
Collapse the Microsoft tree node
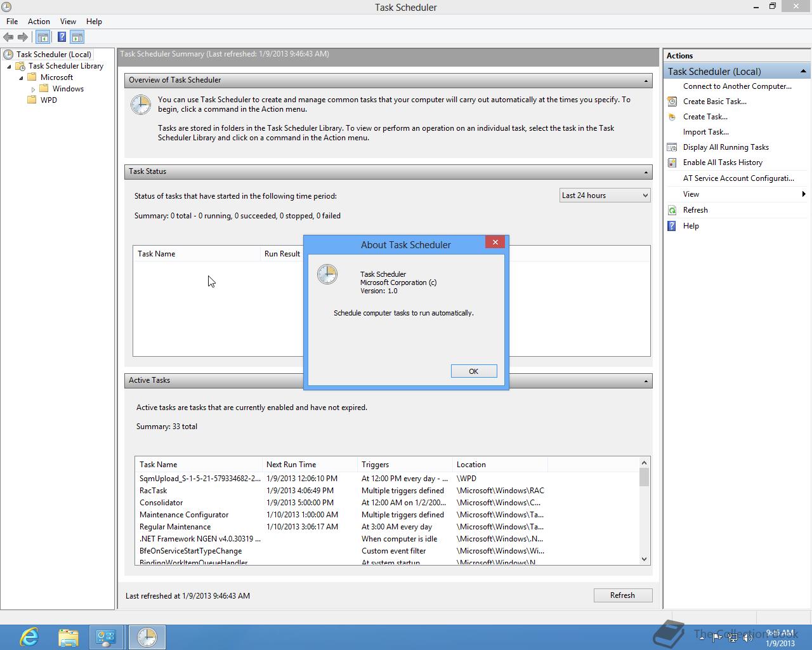pyautogui.click(x=21, y=78)
